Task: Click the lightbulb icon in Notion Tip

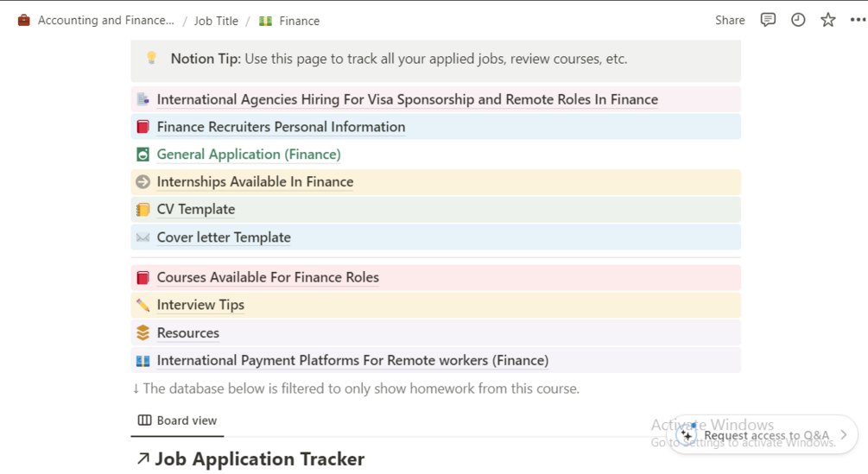Action: (x=151, y=58)
